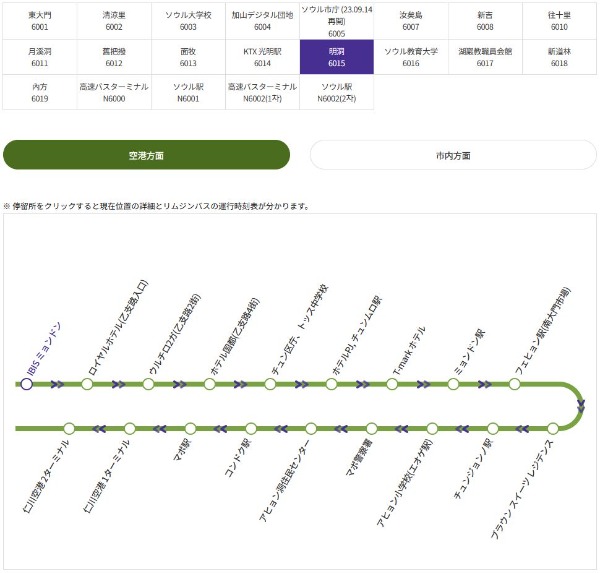Click the ibis ミョンドン stop marker
600x573 pixels.
pos(27,384)
